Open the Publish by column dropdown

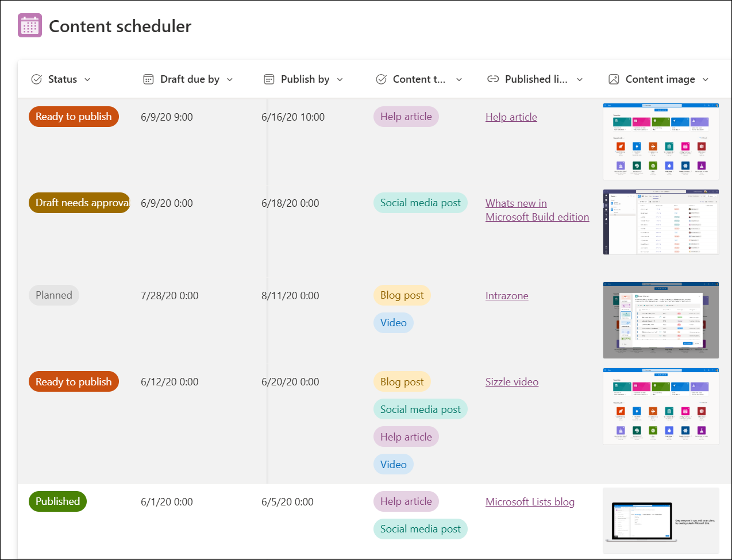(x=340, y=79)
